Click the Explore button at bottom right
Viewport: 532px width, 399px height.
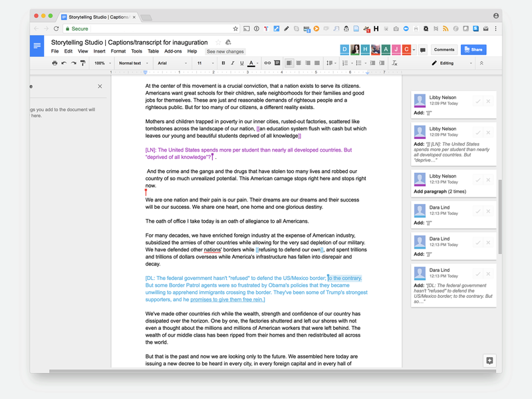click(x=489, y=360)
